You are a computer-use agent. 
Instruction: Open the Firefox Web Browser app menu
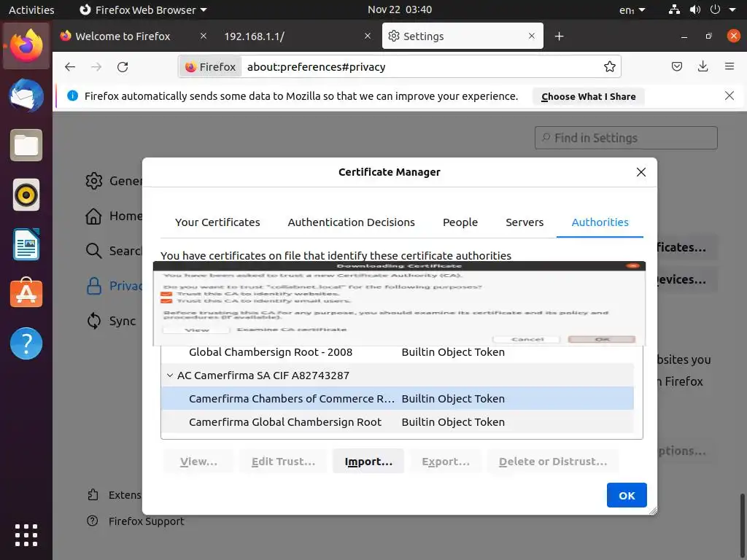[143, 10]
